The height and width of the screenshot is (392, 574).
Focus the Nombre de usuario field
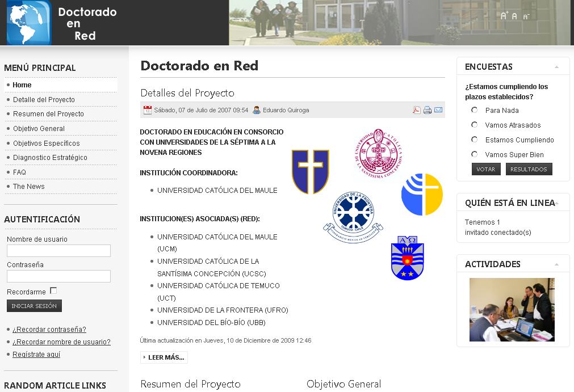click(58, 251)
